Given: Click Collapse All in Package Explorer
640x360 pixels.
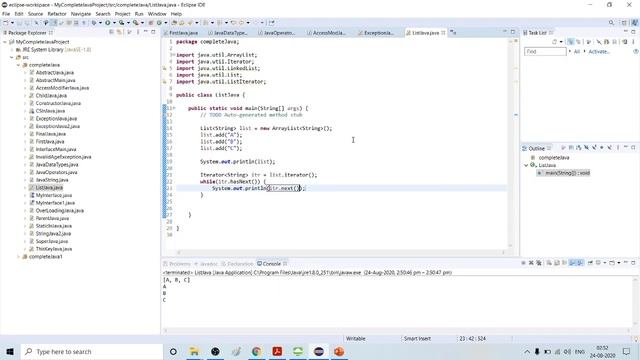Looking at the screenshot, I should tap(111, 32).
